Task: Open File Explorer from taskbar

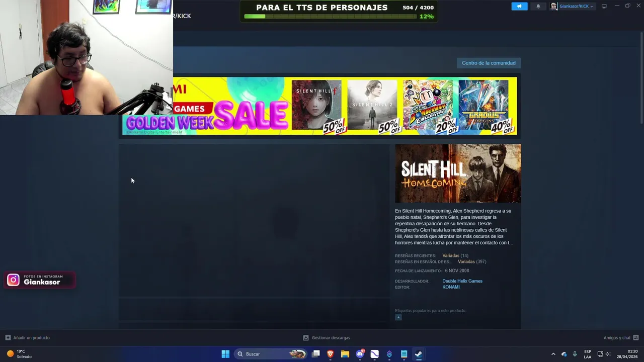Action: click(x=345, y=354)
